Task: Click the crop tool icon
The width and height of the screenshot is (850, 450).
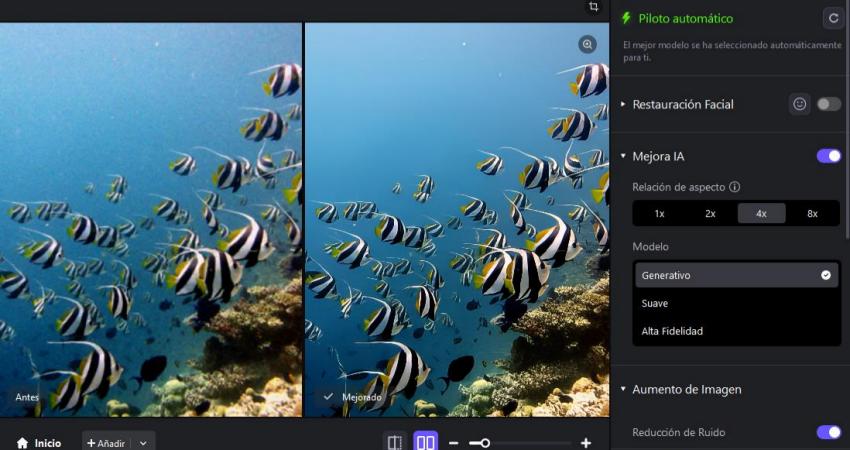Action: pos(593,7)
